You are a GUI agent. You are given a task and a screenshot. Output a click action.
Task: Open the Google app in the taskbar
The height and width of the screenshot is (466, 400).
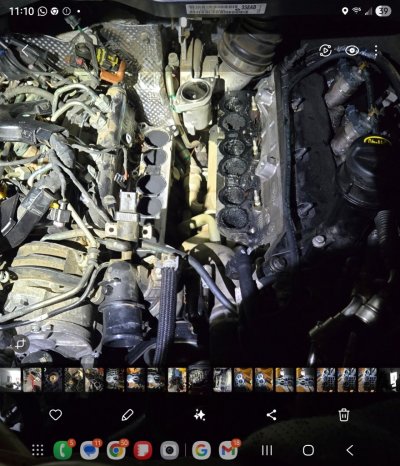[x=201, y=450]
